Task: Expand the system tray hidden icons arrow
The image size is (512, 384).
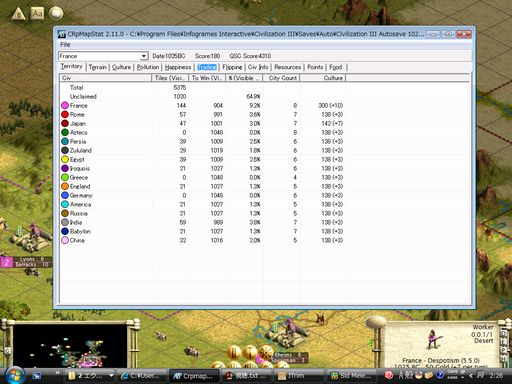Action: (x=471, y=376)
